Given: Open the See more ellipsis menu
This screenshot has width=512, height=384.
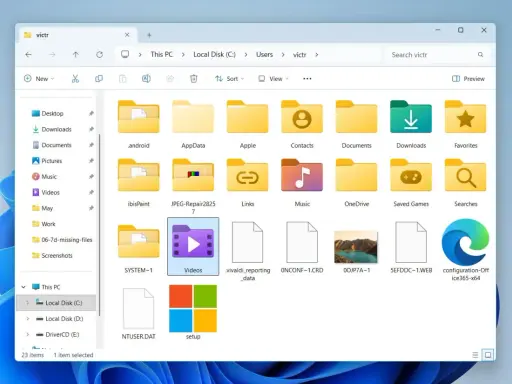Looking at the screenshot, I should point(307,79).
